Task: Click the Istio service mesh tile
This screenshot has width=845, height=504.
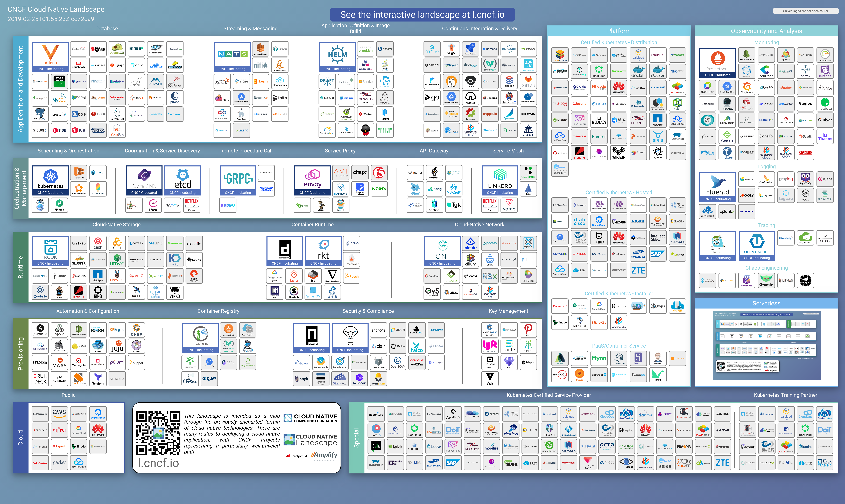Action: pos(528,189)
